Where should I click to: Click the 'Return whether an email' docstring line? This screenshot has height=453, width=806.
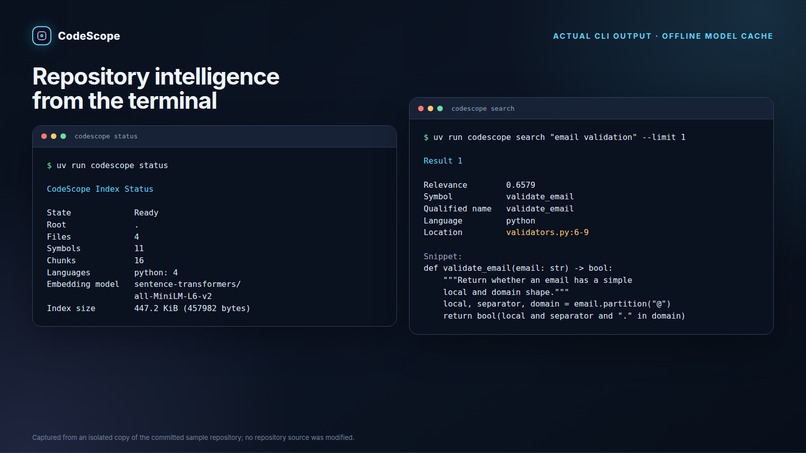click(538, 280)
